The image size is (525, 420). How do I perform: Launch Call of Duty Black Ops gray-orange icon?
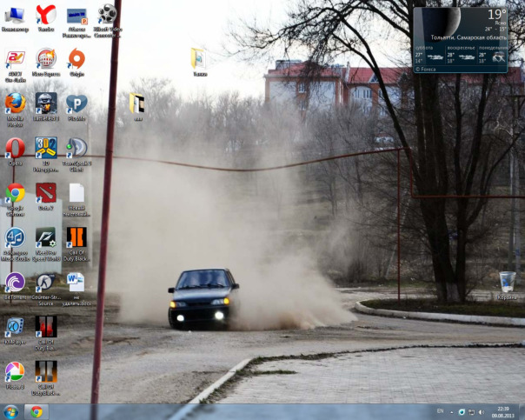pos(46,378)
